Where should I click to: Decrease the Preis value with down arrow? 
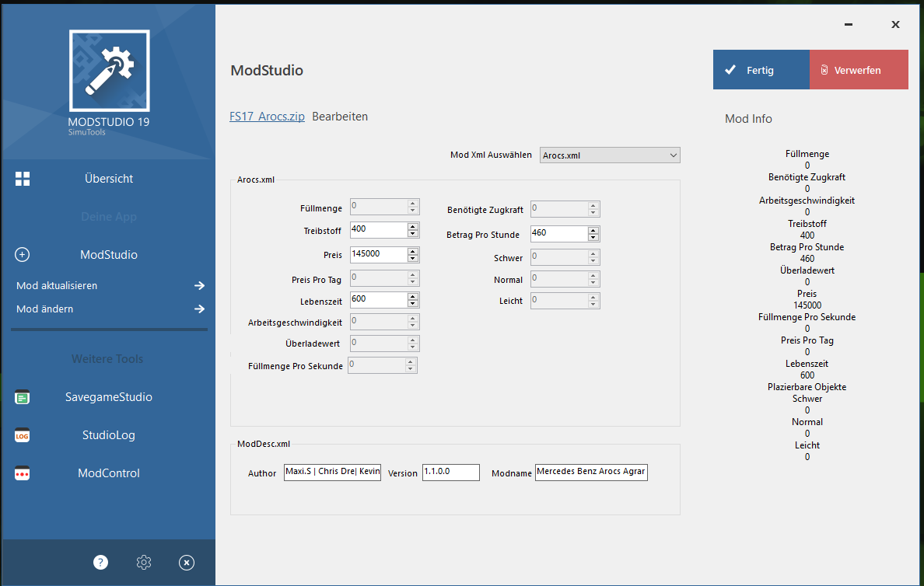coord(413,259)
